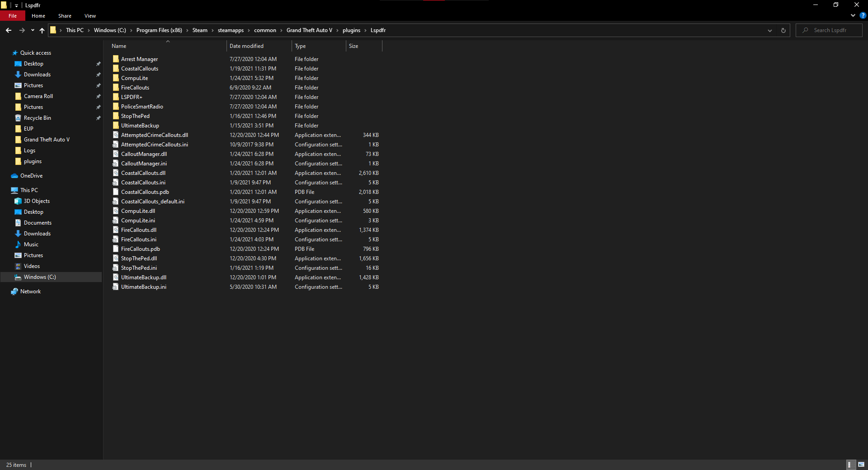Expand the breadcrumb arrow after This PC
The width and height of the screenshot is (868, 470).
tap(89, 30)
